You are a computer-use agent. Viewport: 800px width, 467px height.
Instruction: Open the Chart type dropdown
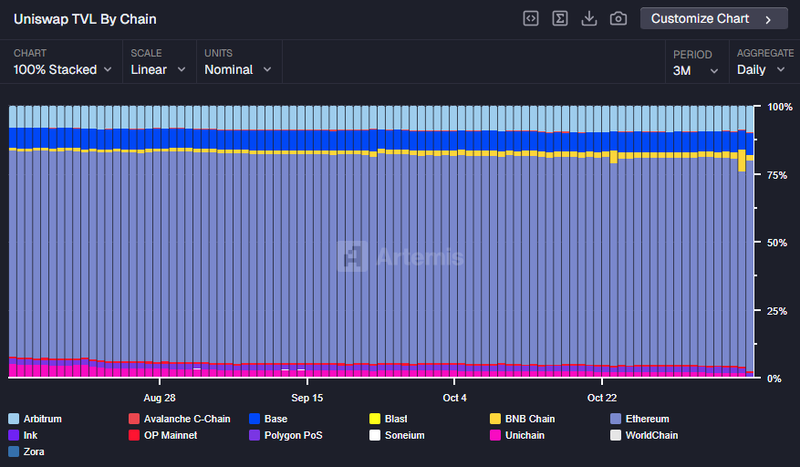click(62, 69)
